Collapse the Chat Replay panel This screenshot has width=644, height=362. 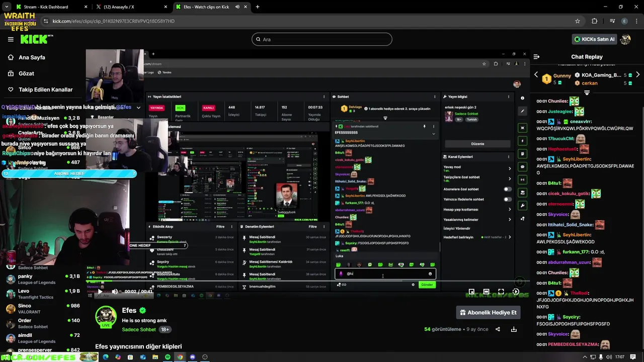tap(536, 57)
